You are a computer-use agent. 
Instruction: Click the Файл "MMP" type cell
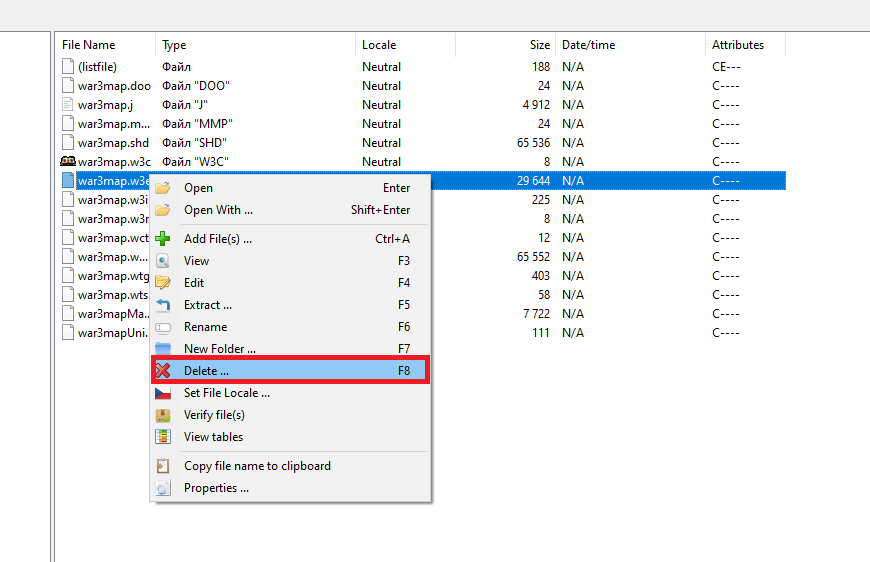[x=197, y=124]
